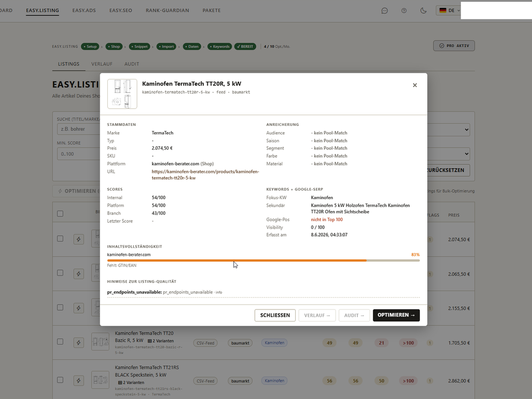Click the Daten step pill
Viewport: 532px width, 399px height.
click(192, 46)
